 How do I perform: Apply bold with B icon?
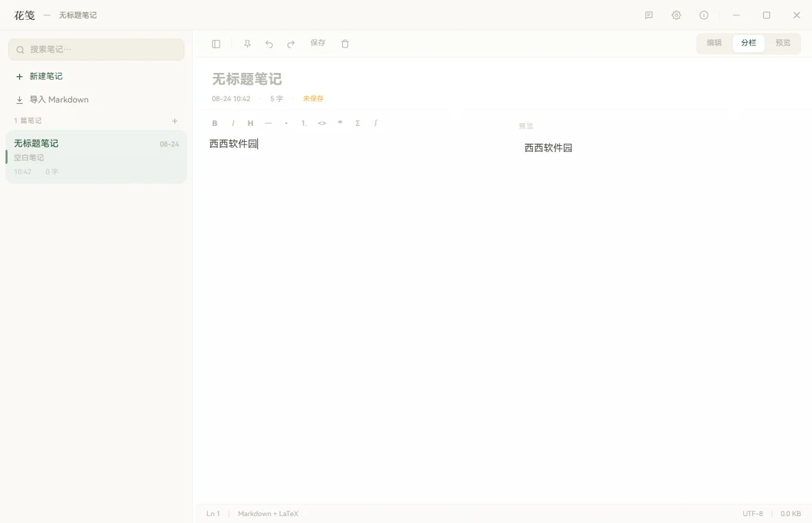(215, 123)
